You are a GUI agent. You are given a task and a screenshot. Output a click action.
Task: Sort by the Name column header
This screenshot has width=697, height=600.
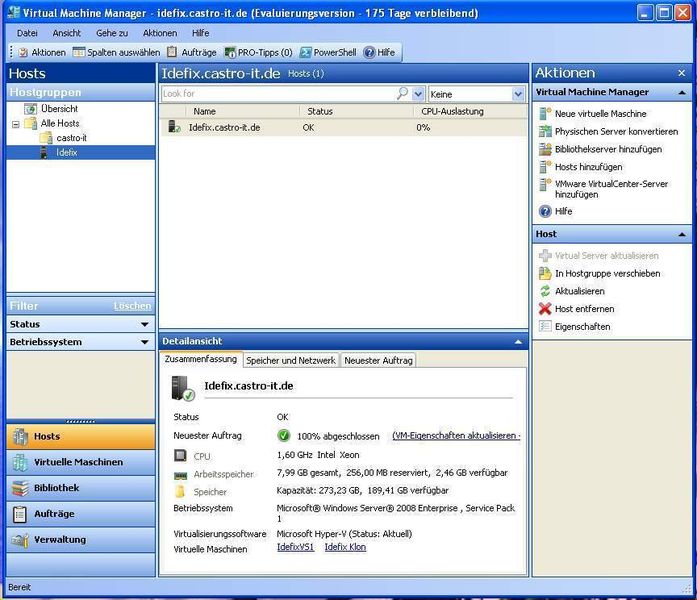click(x=204, y=112)
